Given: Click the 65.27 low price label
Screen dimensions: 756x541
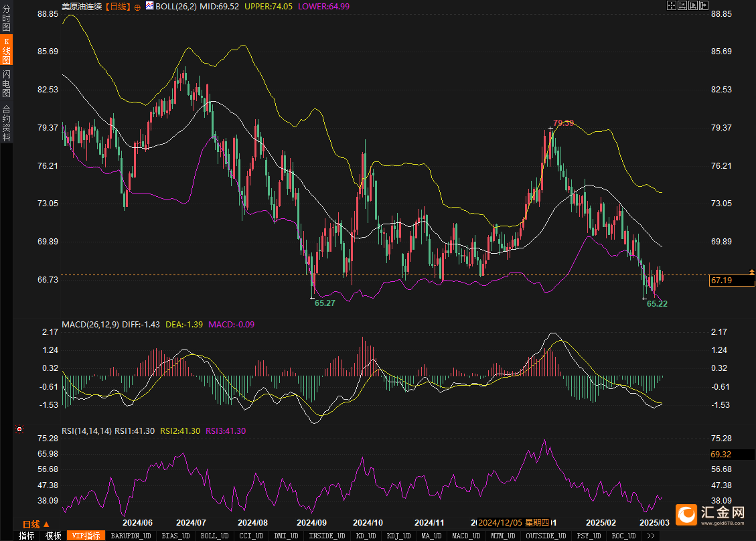Looking at the screenshot, I should coord(325,303).
